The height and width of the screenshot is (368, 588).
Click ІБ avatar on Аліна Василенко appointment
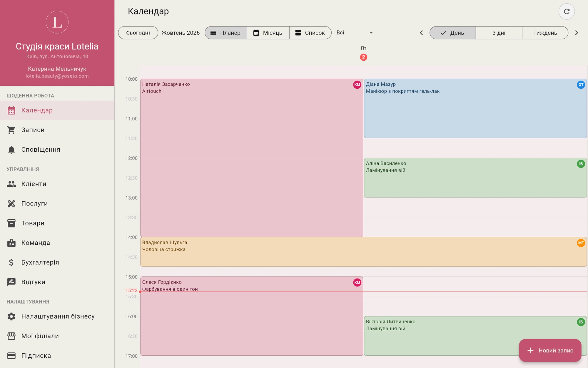[x=581, y=164]
